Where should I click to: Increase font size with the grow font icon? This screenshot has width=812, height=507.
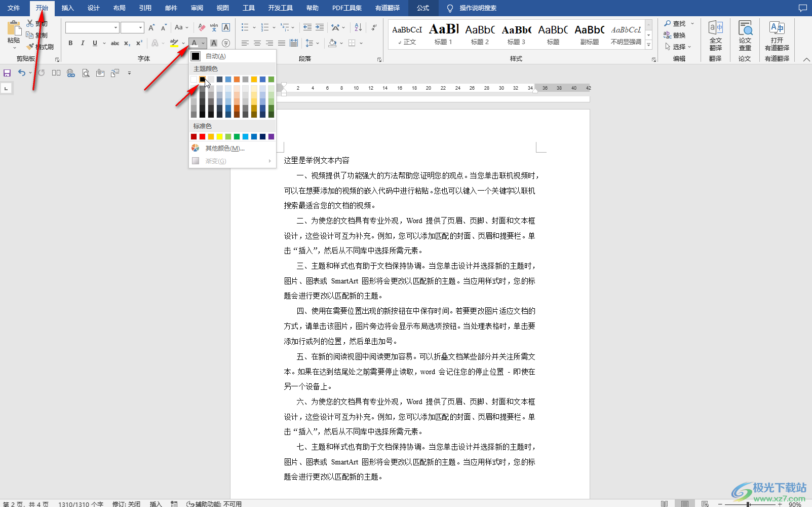click(151, 27)
